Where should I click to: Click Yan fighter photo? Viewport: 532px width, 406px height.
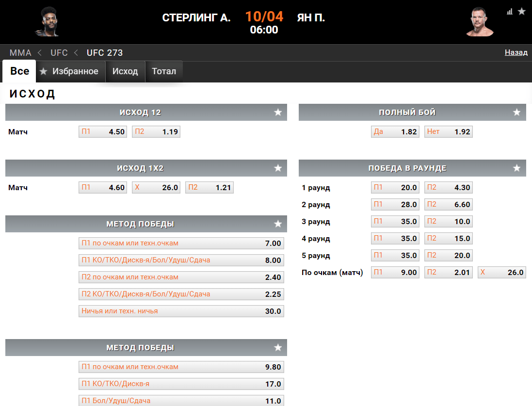click(x=480, y=22)
